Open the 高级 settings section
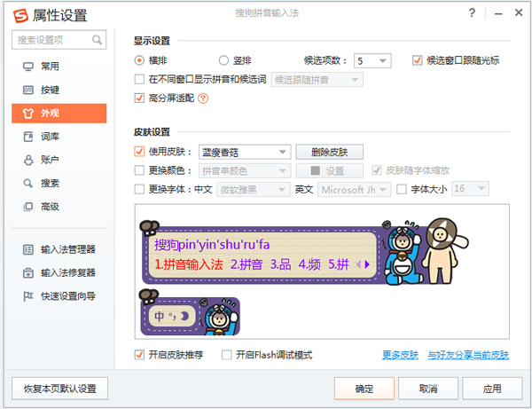 [59, 207]
